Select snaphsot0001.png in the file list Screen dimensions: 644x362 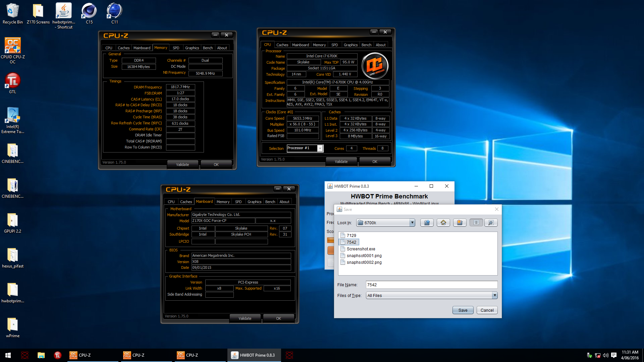(x=361, y=255)
